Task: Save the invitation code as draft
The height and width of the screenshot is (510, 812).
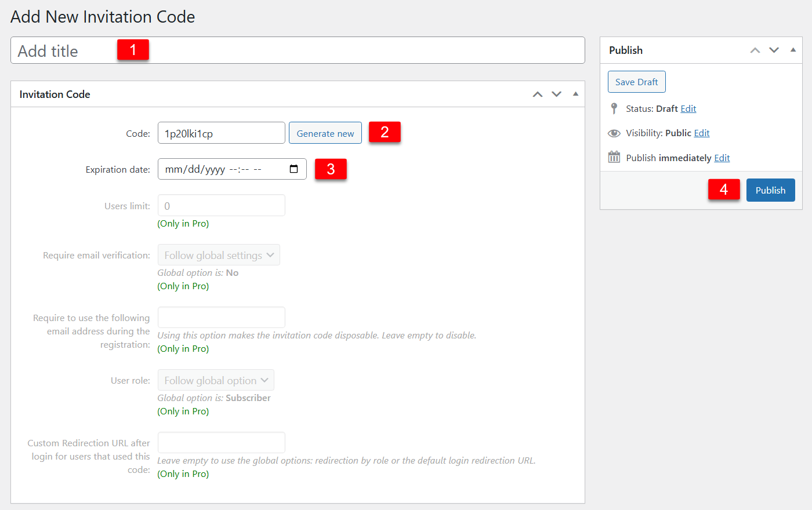Action: coord(637,82)
